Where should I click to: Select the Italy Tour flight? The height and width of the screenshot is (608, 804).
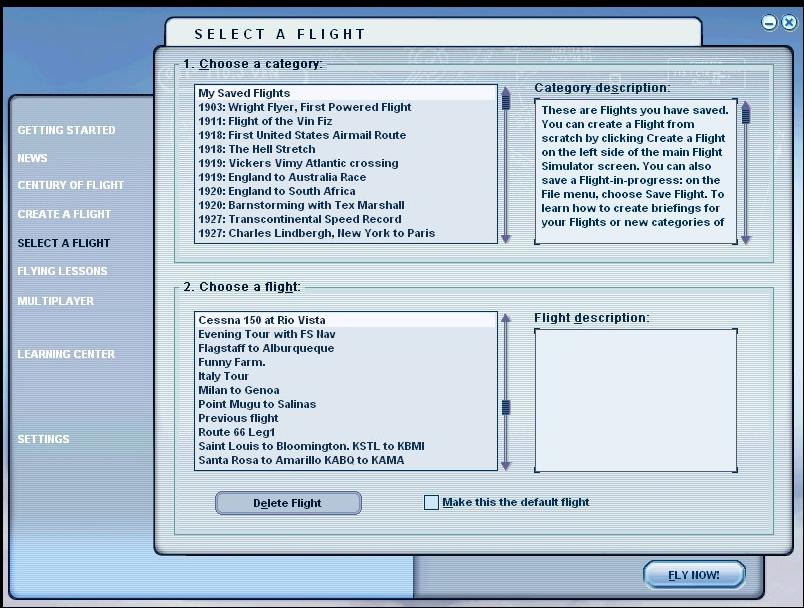(346, 376)
